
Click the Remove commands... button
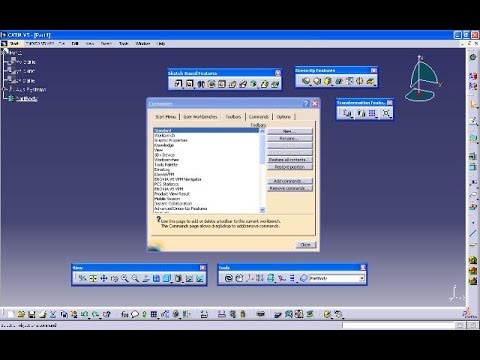[x=290, y=188]
